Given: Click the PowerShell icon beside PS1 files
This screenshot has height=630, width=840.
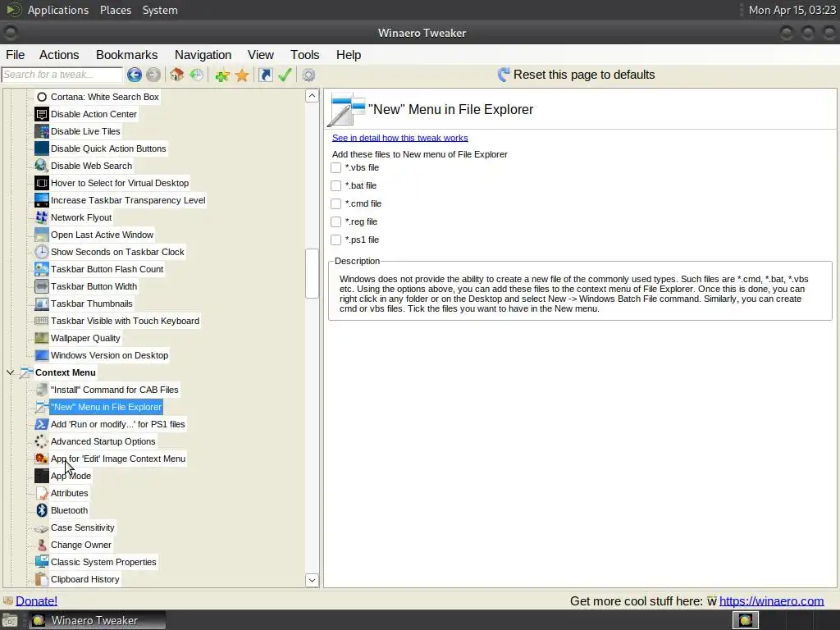Looking at the screenshot, I should pyautogui.click(x=41, y=424).
